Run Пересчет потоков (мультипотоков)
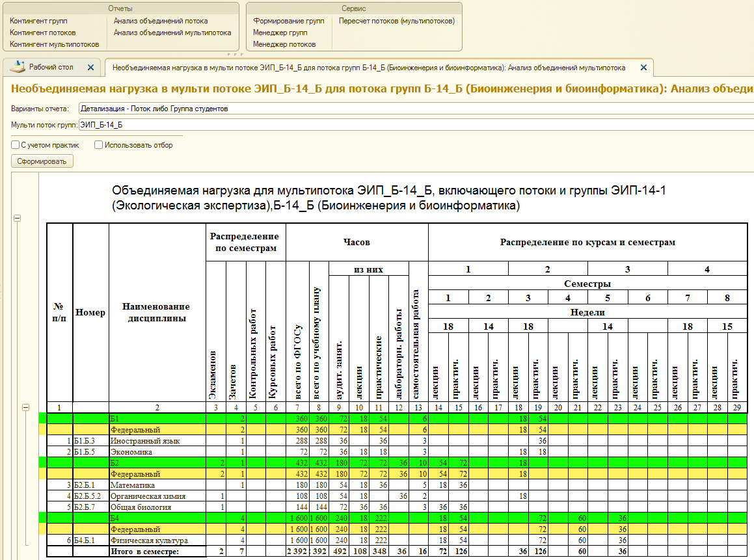Image resolution: width=754 pixels, height=560 pixels. click(x=397, y=21)
